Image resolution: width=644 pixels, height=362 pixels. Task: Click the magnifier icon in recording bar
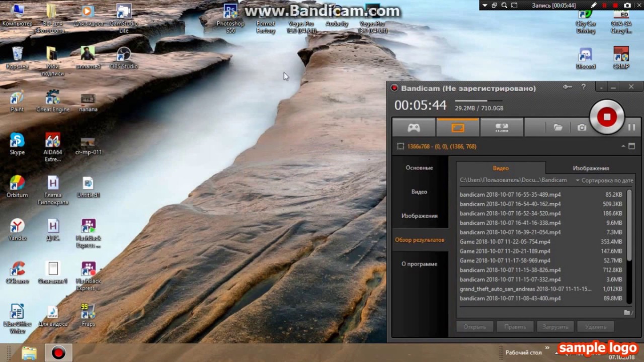[504, 6]
